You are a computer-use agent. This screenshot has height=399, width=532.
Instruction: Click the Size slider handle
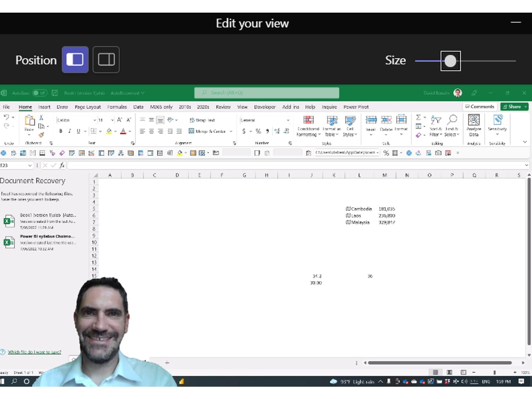pos(451,61)
